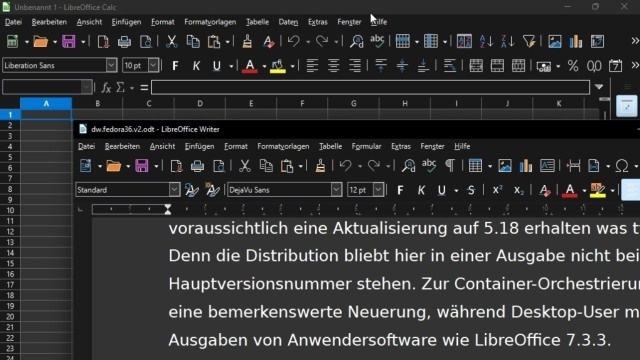The image size is (640, 360).
Task: Run the spell check in Calc
Action: point(377,41)
